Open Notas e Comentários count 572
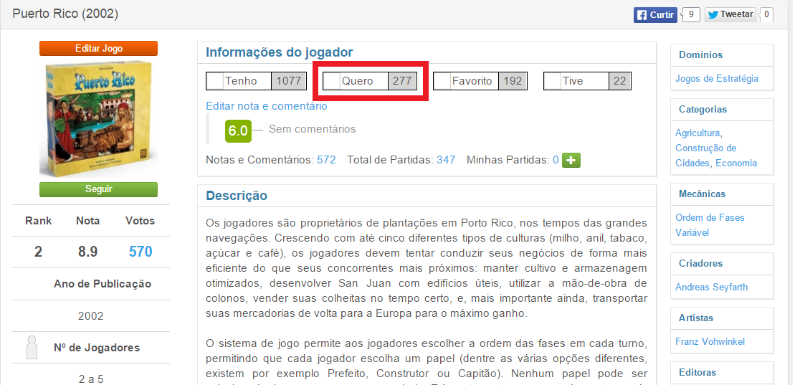The image size is (800, 385). tap(326, 160)
